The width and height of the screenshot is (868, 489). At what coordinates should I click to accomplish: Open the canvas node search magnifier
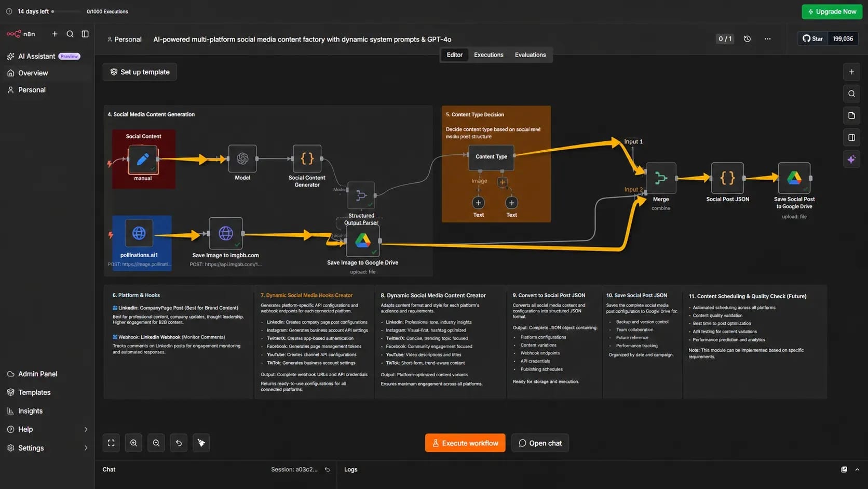[x=851, y=94]
